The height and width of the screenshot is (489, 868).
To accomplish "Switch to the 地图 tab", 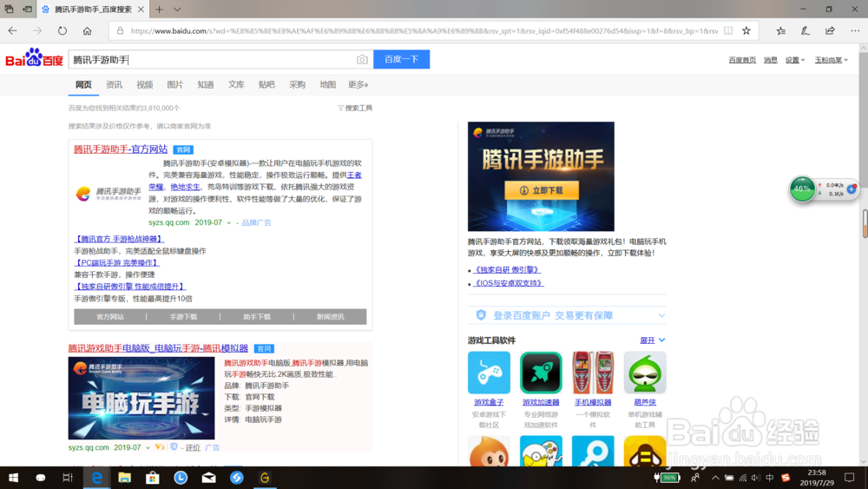I will [x=328, y=85].
